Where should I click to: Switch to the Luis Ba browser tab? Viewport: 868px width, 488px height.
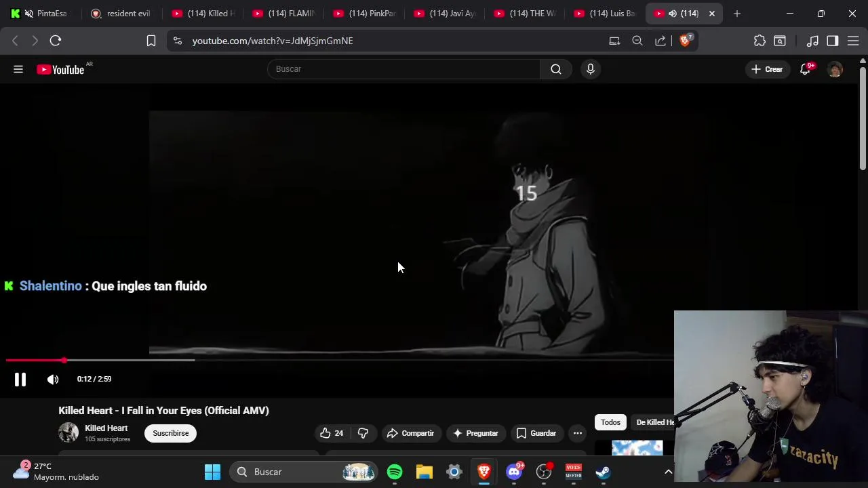click(606, 14)
